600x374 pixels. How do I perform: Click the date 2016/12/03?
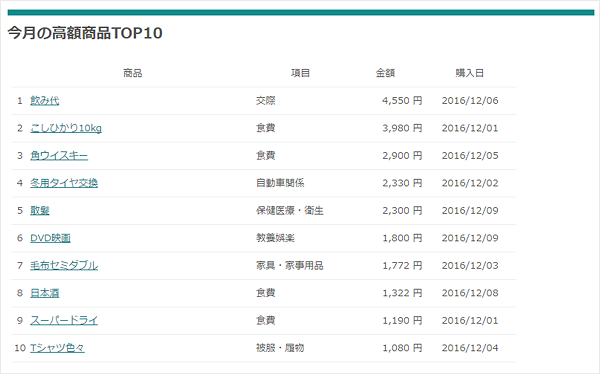click(x=470, y=266)
